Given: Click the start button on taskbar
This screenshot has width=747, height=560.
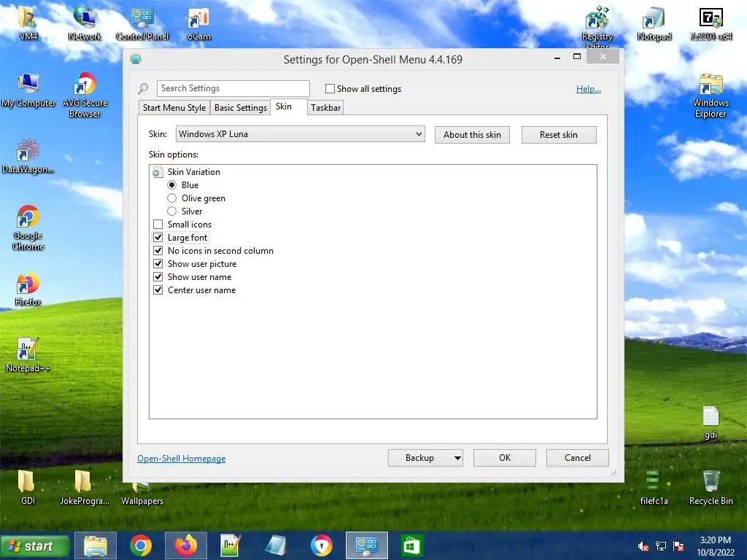Looking at the screenshot, I should (35, 546).
